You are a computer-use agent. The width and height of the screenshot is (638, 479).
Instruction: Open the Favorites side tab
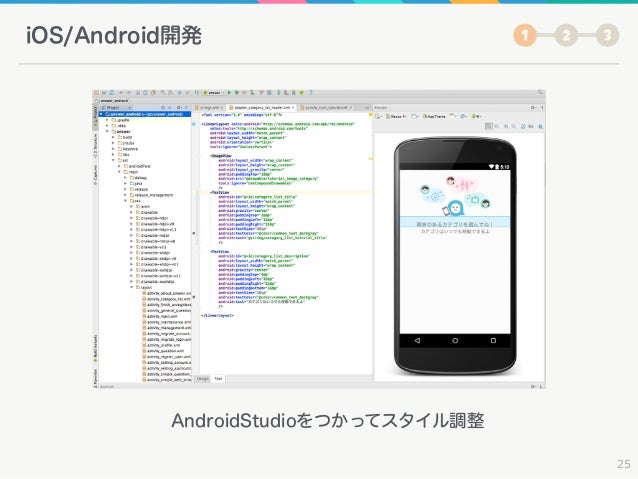95,377
